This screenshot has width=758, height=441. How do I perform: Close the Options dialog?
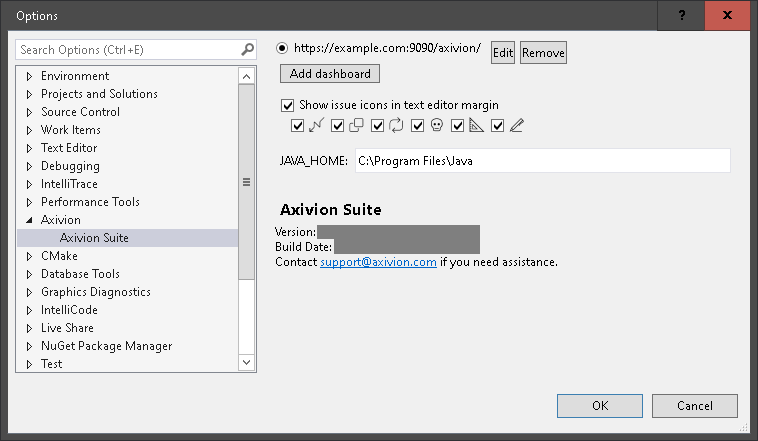click(x=727, y=15)
